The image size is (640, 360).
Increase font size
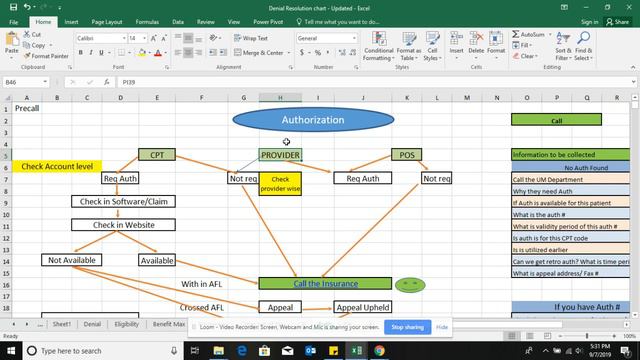[x=153, y=38]
